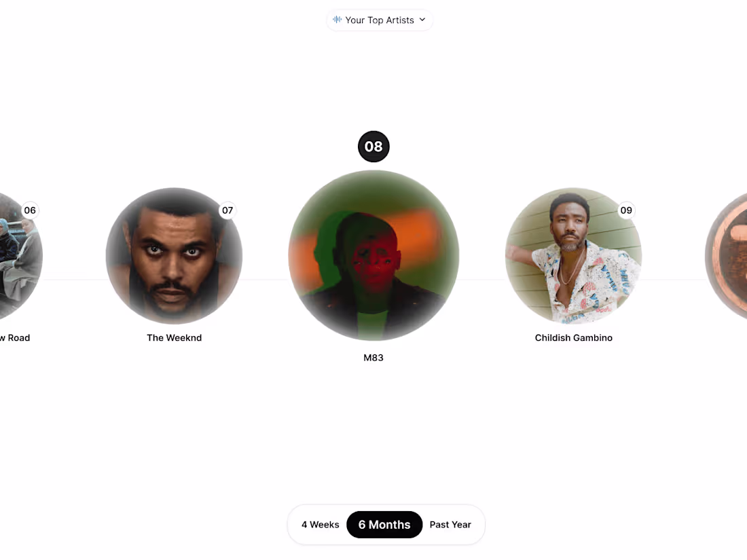Switch to the Past Year range
Screen dimensions: 747x560
pos(450,524)
